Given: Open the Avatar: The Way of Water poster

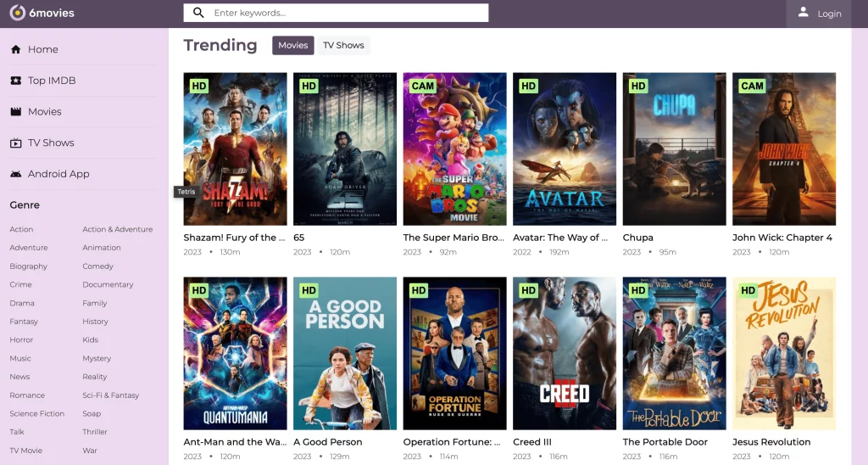Looking at the screenshot, I should point(565,149).
